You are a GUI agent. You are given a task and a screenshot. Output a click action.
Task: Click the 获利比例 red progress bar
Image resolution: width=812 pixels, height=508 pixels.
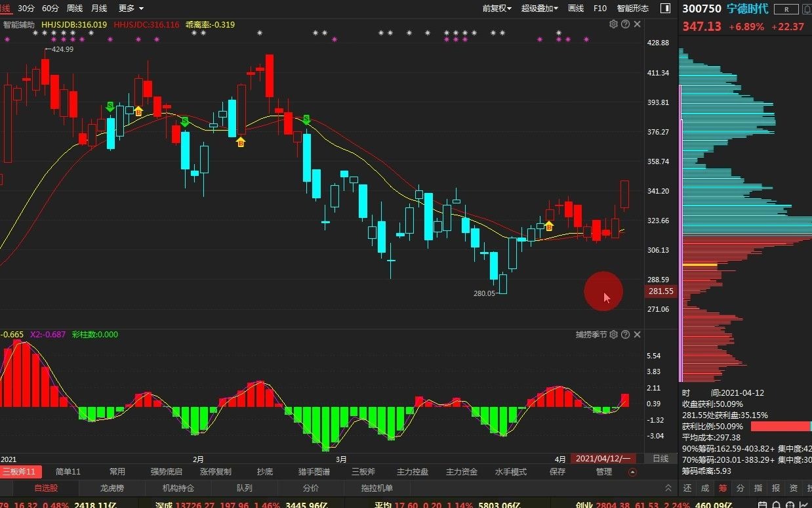coord(781,427)
